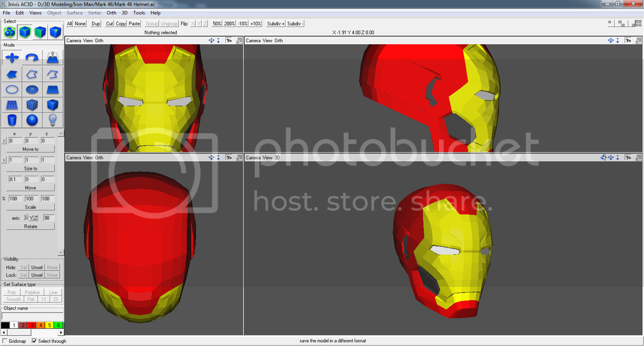Open the Edit menu
644x346 pixels.
click(x=19, y=13)
